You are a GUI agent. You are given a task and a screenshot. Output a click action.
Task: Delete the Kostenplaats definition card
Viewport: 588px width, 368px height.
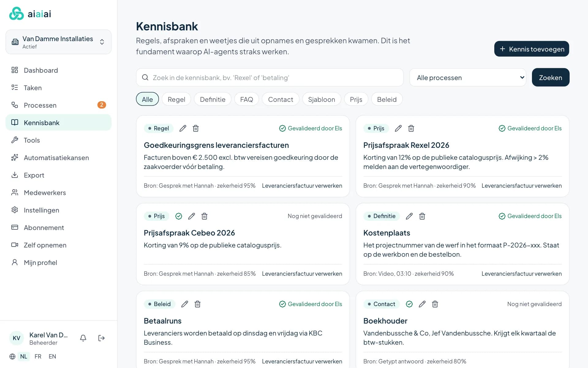click(x=422, y=216)
